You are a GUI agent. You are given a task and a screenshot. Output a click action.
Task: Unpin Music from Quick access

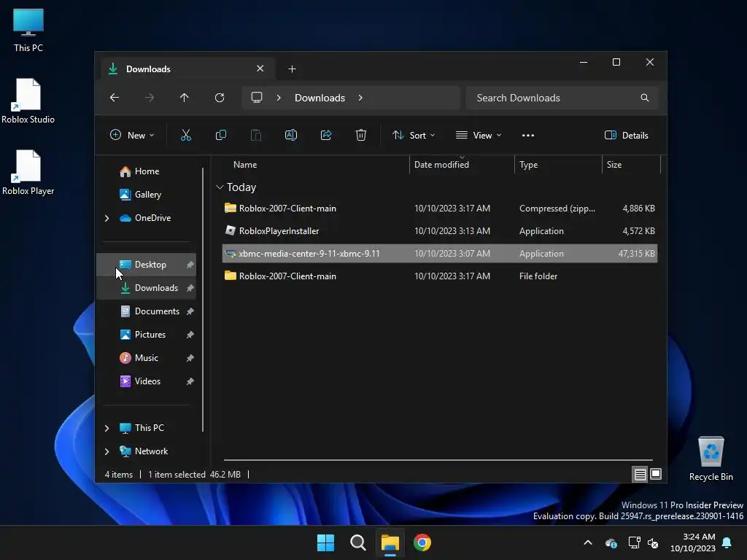190,358
